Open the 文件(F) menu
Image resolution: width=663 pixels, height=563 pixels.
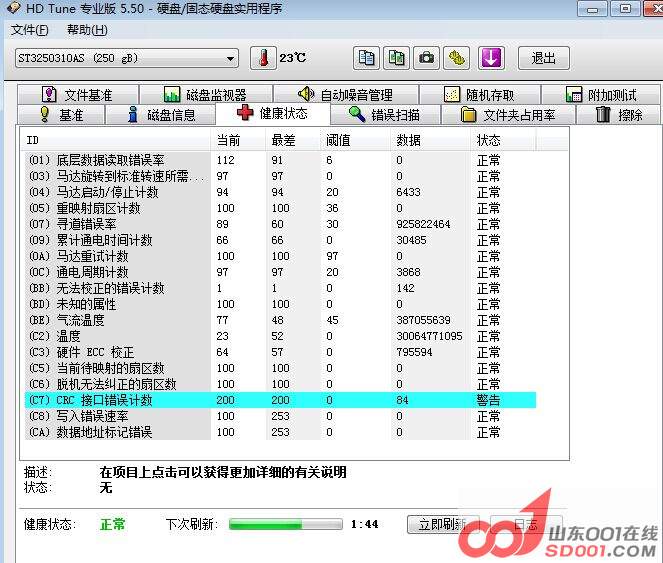(x=30, y=30)
